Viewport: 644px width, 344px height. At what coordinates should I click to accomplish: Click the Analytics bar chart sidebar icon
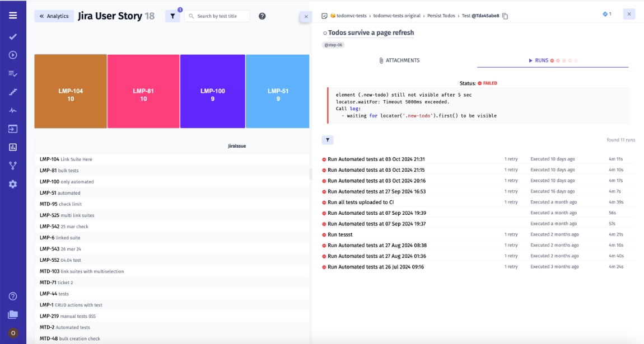coord(13,148)
